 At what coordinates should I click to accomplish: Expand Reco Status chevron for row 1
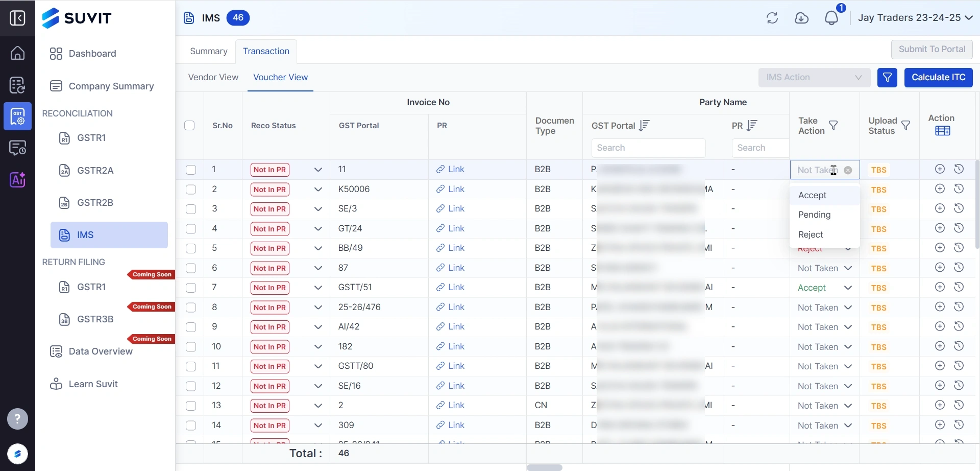click(318, 170)
